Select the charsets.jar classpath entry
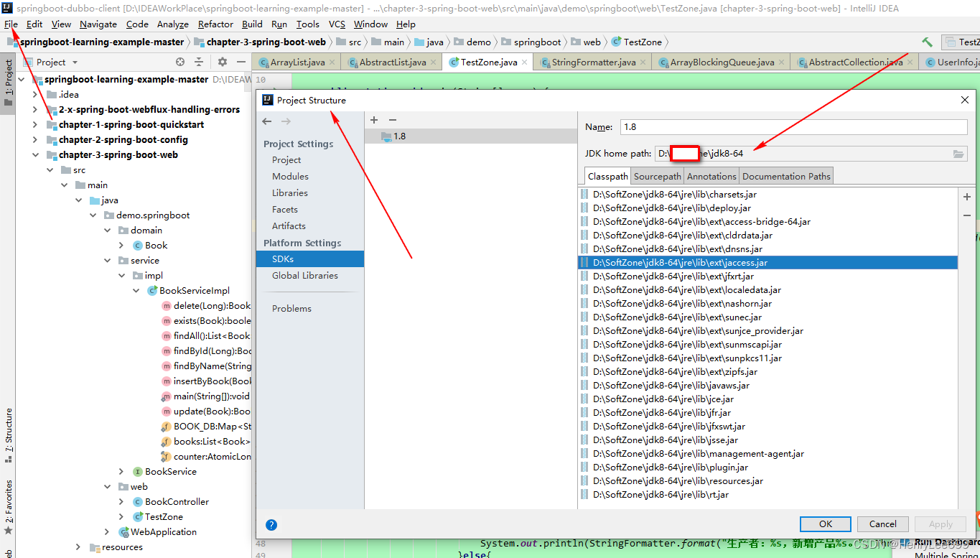980x558 pixels. (767, 195)
